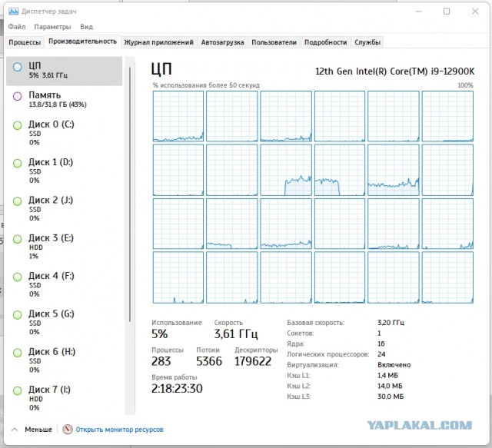492x448 pixels.
Task: Switch to the Журнал приложений tab
Action: pyautogui.click(x=158, y=42)
